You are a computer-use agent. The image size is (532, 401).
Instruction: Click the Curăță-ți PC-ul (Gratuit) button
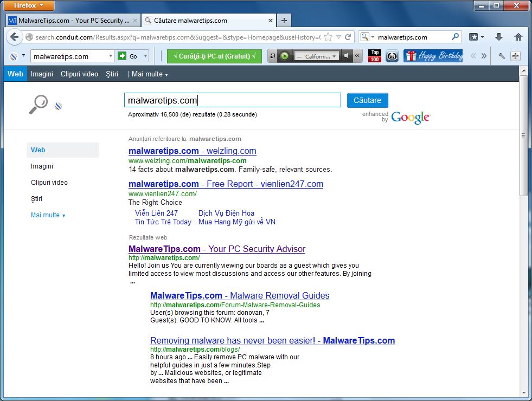click(214, 56)
